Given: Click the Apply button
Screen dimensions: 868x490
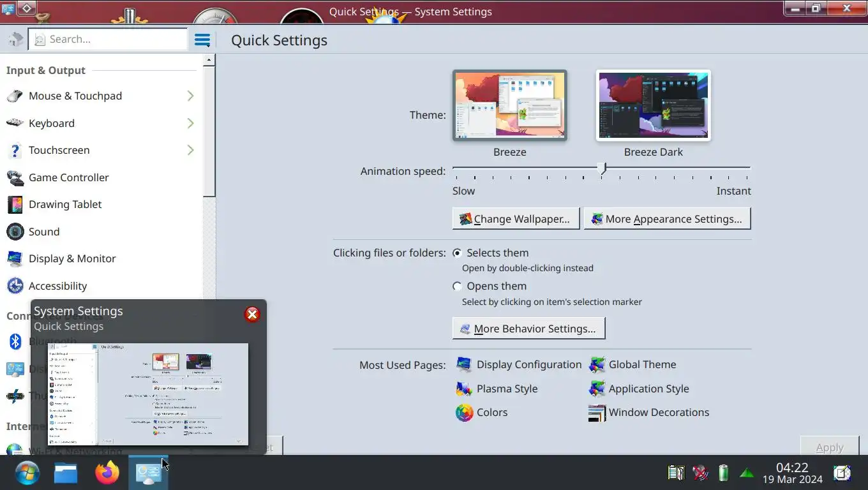Looking at the screenshot, I should coord(830,447).
